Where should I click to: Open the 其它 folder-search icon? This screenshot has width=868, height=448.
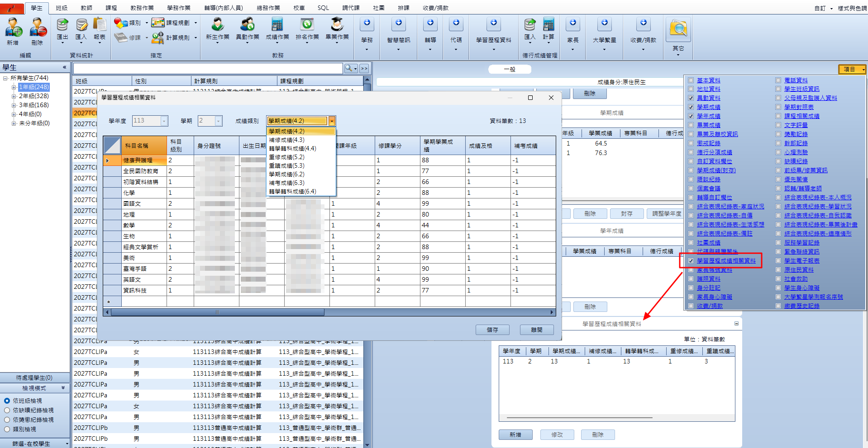[x=678, y=29]
